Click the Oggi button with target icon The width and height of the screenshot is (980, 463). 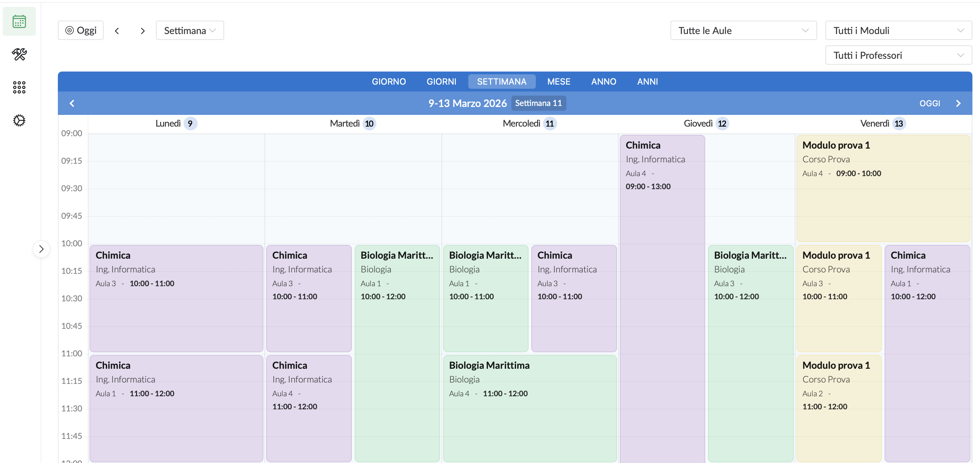point(81,30)
